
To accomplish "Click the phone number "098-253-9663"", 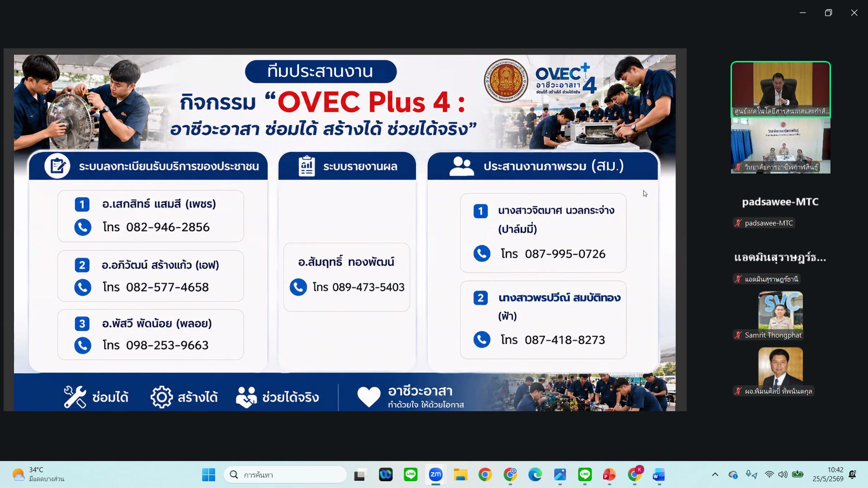I will click(167, 345).
